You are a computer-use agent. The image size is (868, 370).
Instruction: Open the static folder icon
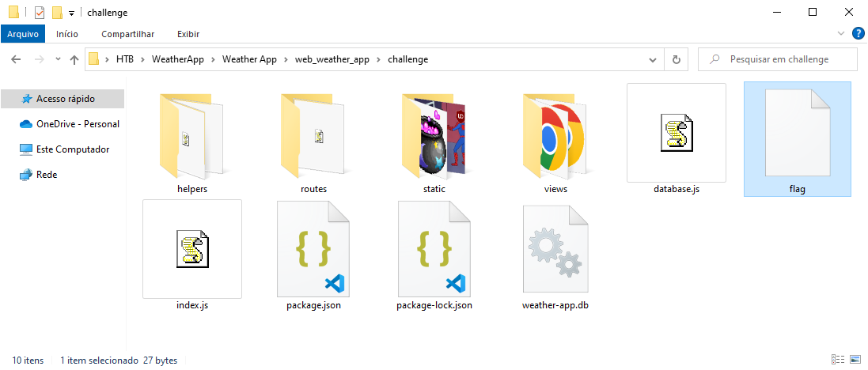(434, 137)
